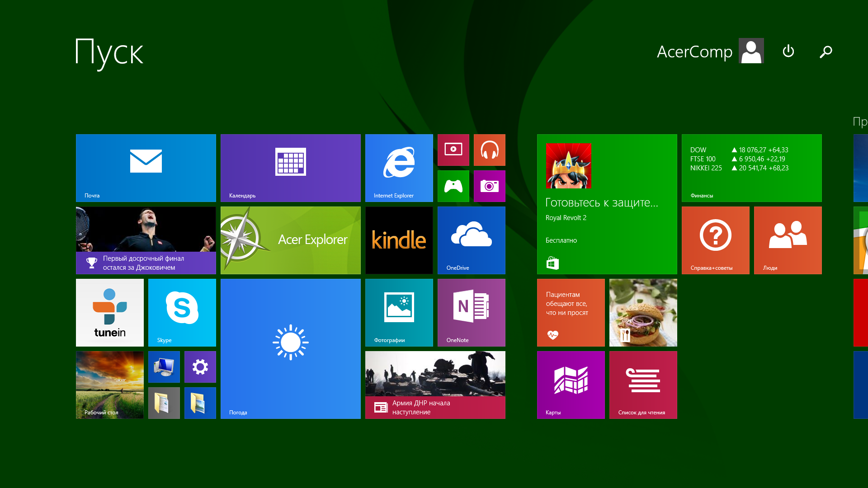Screen dimensions: 868x488
Task: Open Royal Revolt 2 store promotion tile
Action: (x=607, y=204)
